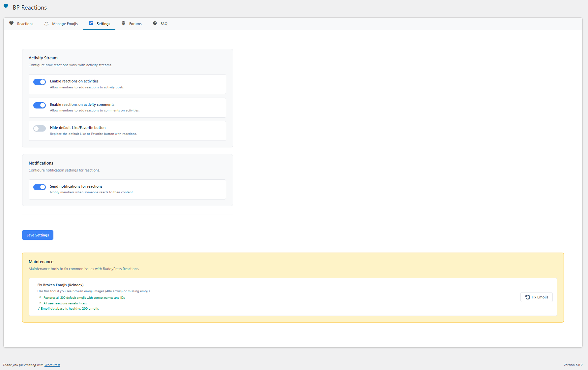Viewport: 588px width, 370px height.
Task: Click 'Configure how reactions work with activity streams' text
Action: [x=70, y=65]
